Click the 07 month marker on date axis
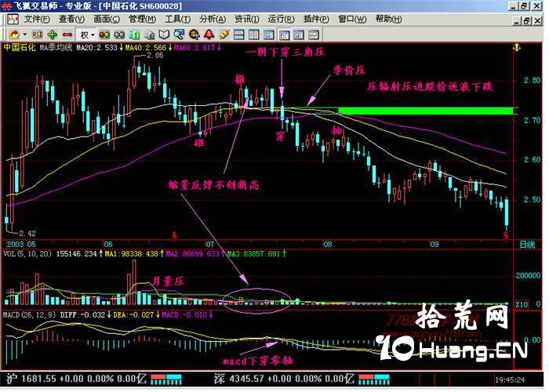 (x=209, y=244)
